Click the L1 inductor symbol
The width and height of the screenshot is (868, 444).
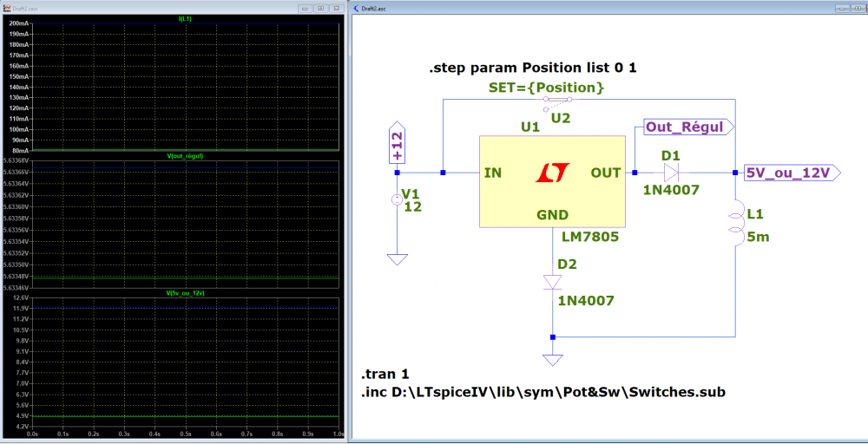735,224
